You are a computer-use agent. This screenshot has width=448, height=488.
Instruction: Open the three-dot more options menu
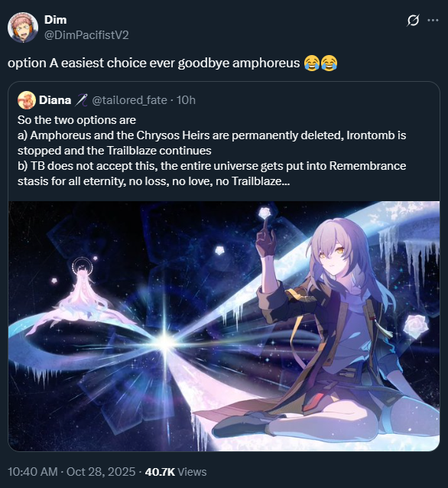click(433, 20)
